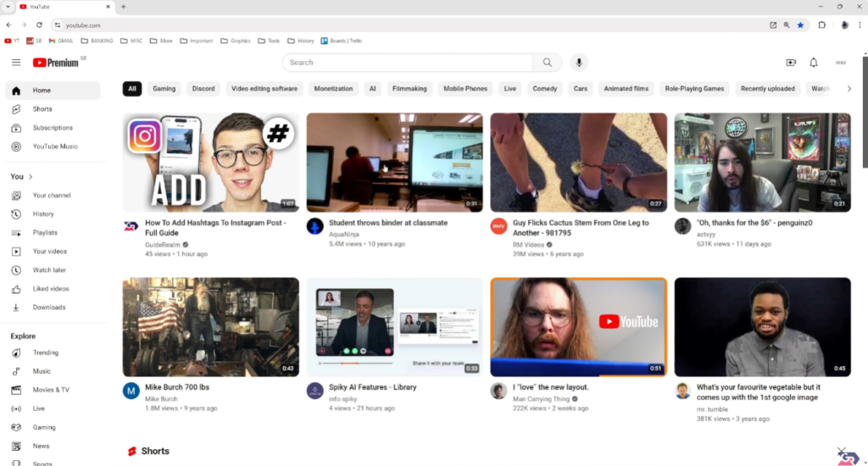Viewport: 868px width, 466px height.
Task: Open Movies & TV in Explore
Action: point(53,390)
